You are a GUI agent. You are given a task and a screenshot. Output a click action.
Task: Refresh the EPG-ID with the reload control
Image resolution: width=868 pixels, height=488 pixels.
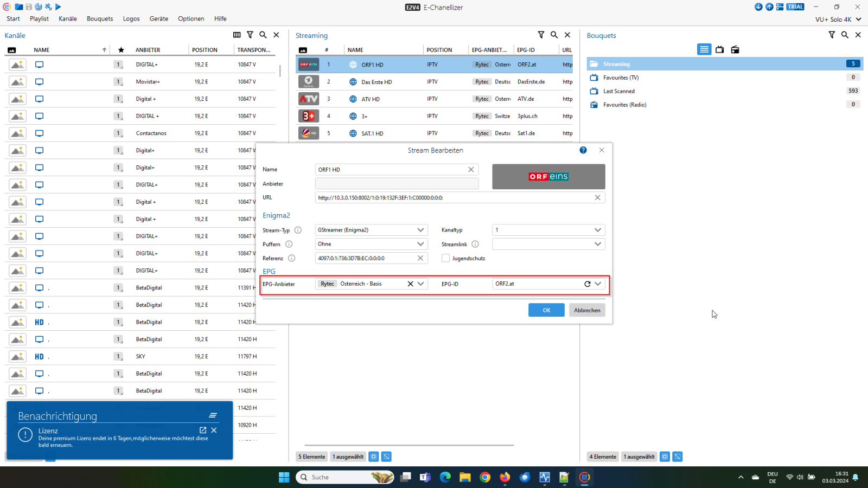tap(588, 283)
